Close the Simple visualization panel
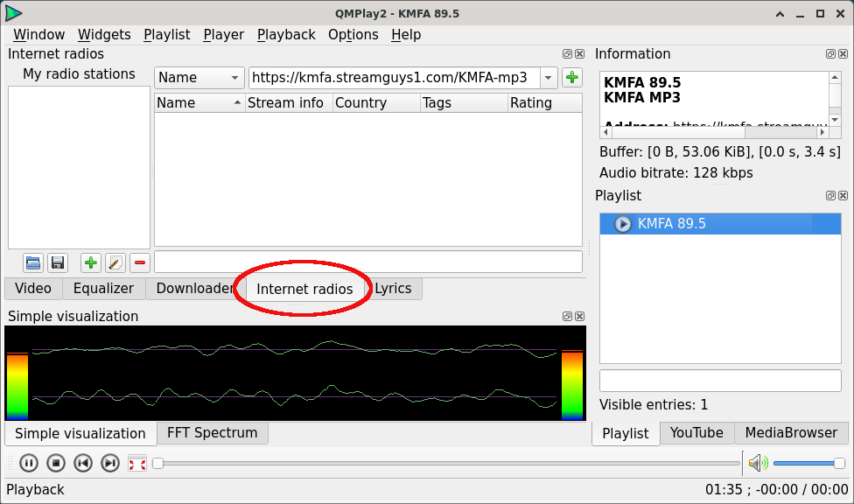Image resolution: width=854 pixels, height=504 pixels. point(579,317)
